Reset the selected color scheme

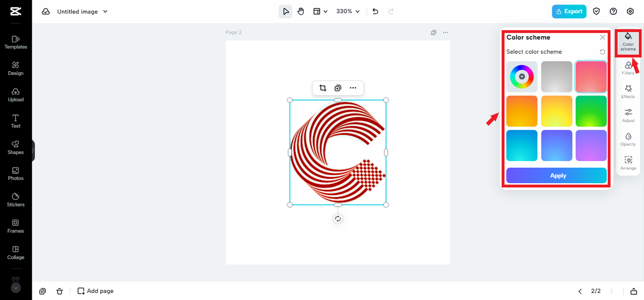tap(603, 52)
